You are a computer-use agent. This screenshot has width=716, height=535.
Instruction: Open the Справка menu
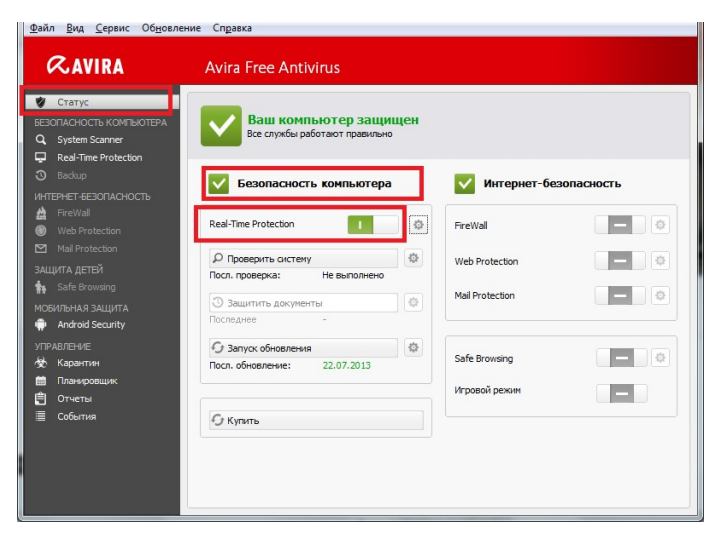(x=232, y=28)
